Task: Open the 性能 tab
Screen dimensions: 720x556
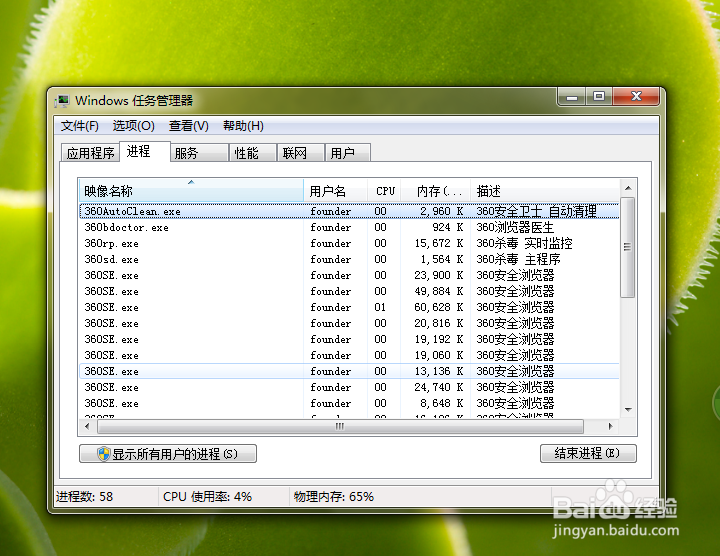Action: 253,153
